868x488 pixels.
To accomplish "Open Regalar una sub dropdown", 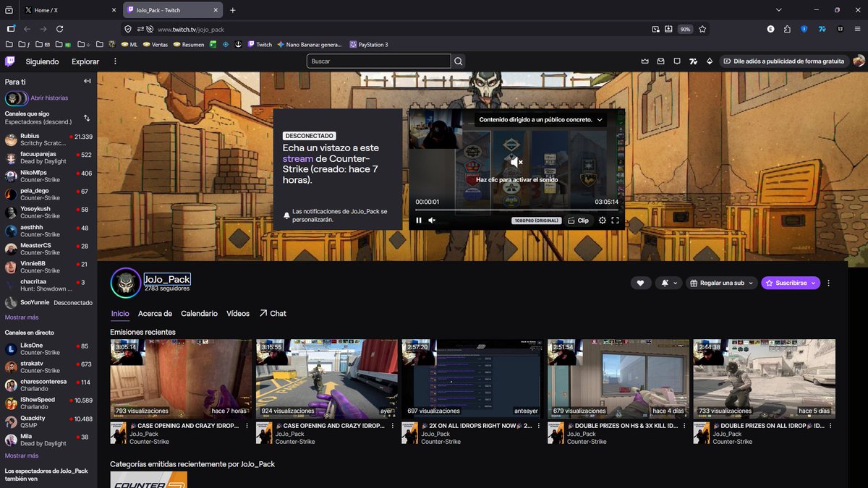I will [x=721, y=283].
